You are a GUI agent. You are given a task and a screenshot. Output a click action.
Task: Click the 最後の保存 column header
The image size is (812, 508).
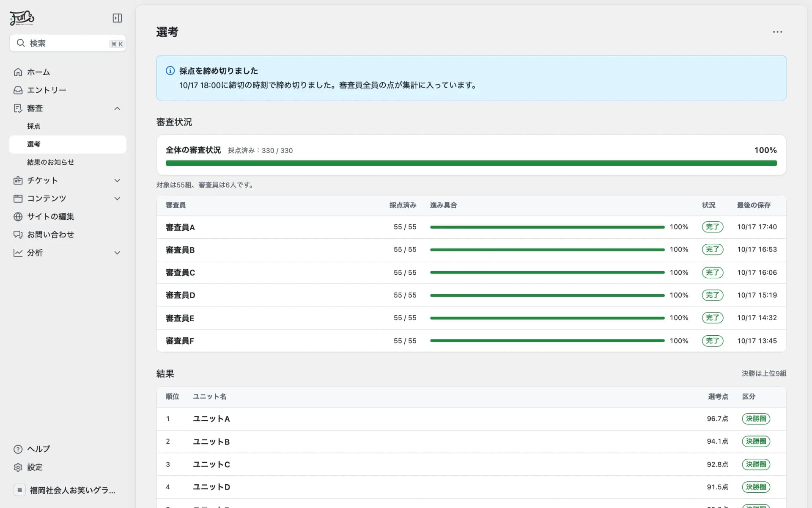coord(754,205)
